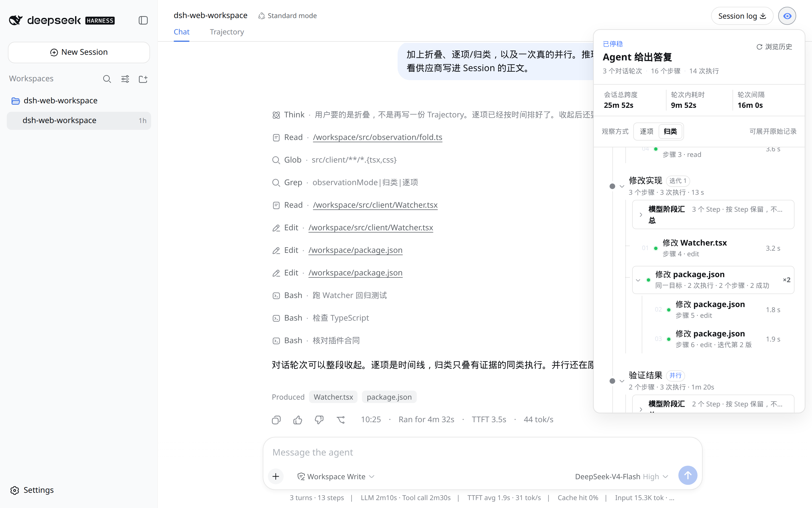
Task: Click the Bash 核对插件合同 terminal icon
Action: click(x=276, y=341)
